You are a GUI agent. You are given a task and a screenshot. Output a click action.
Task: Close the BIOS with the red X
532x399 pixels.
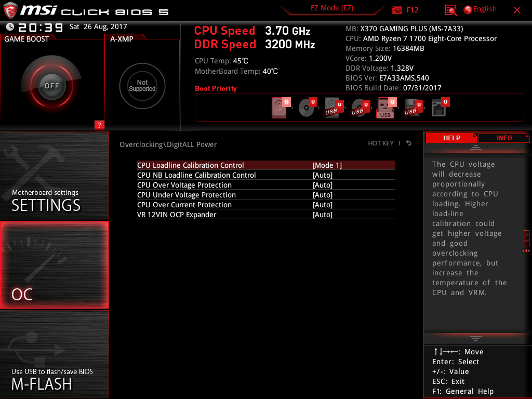tap(517, 10)
